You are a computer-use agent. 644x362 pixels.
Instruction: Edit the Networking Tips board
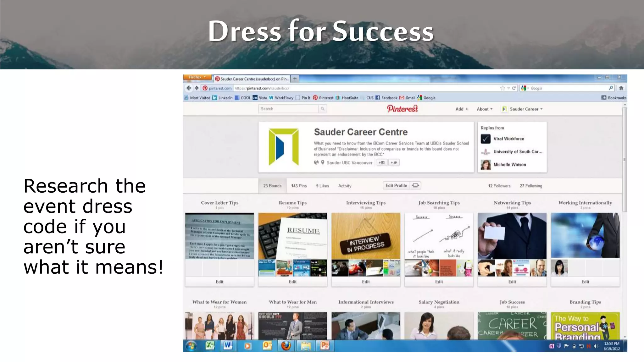click(x=512, y=282)
